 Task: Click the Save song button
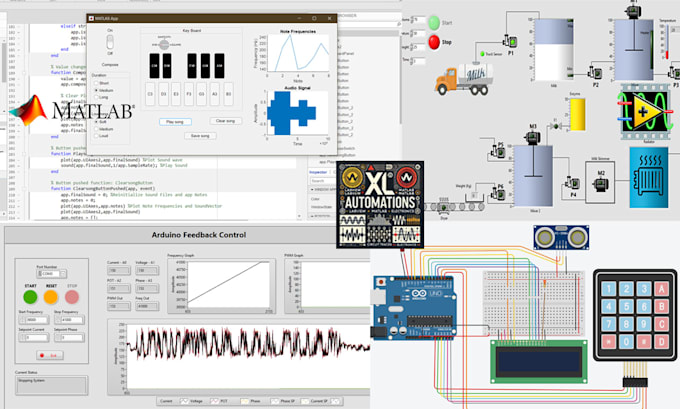[200, 136]
